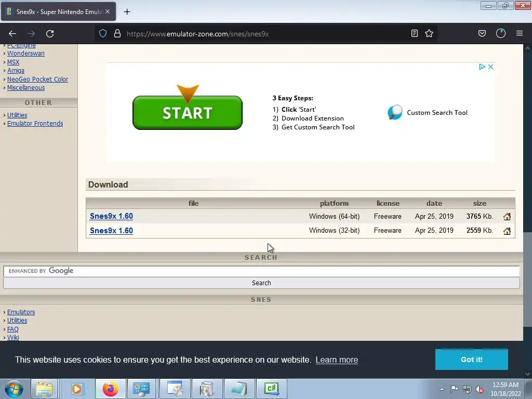Click the Search button below search field
532x399 pixels.
[x=261, y=283]
